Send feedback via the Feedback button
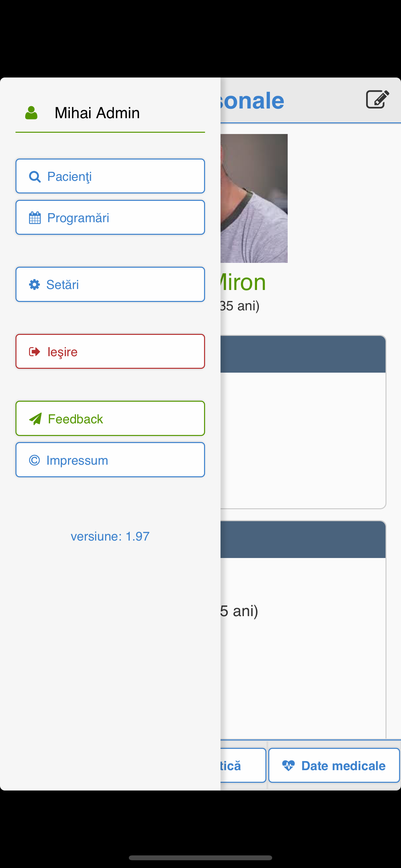 (110, 418)
